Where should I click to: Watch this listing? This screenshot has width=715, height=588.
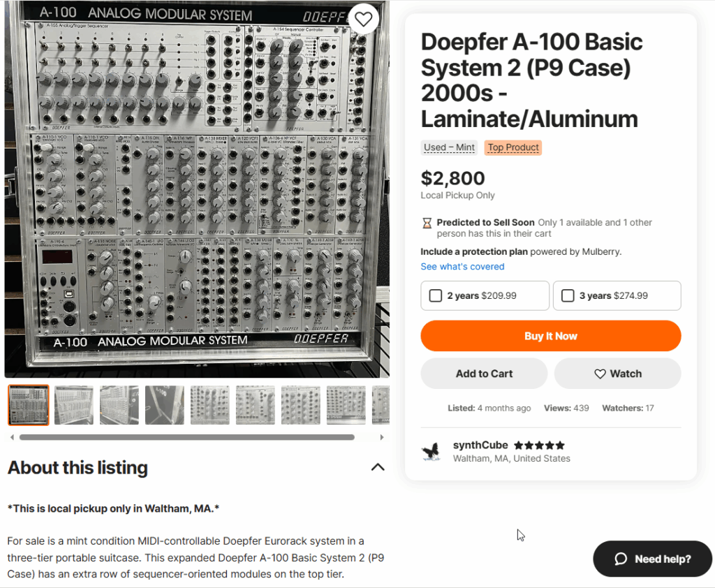point(617,374)
